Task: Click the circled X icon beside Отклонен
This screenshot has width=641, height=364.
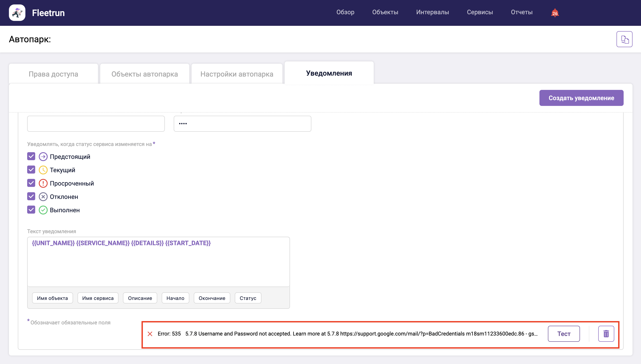Action: (43, 196)
